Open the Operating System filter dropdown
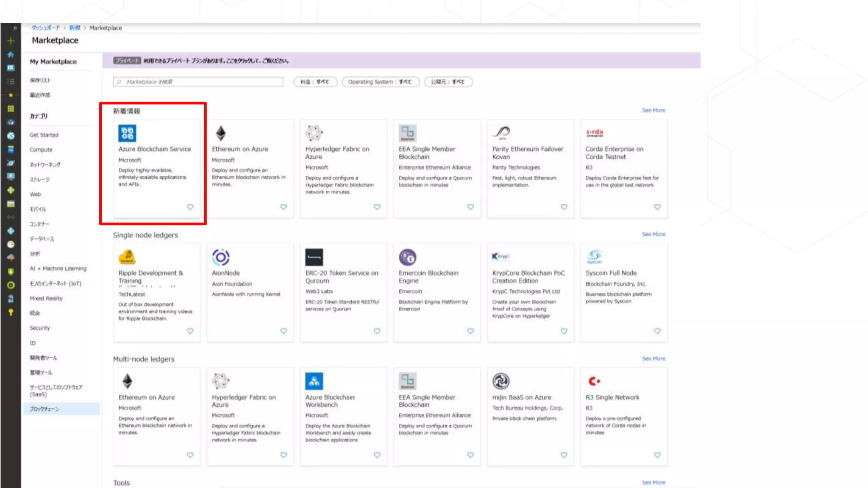Viewport: 868px width, 488px height. point(380,82)
